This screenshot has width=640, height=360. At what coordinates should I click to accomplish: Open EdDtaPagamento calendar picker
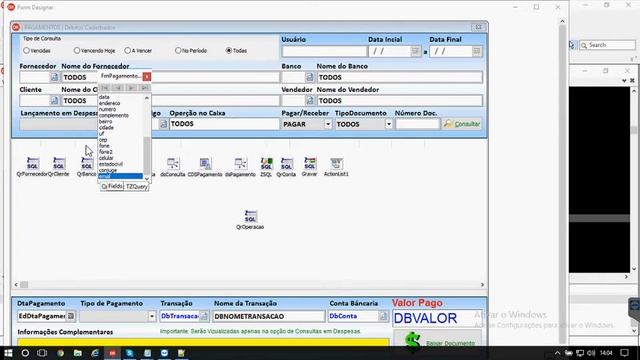tap(71, 316)
